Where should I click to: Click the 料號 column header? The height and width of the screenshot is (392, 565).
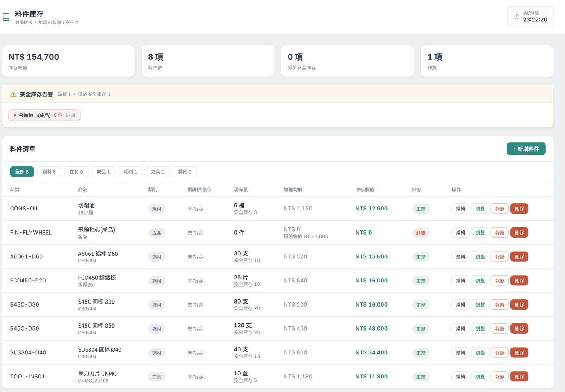point(15,189)
